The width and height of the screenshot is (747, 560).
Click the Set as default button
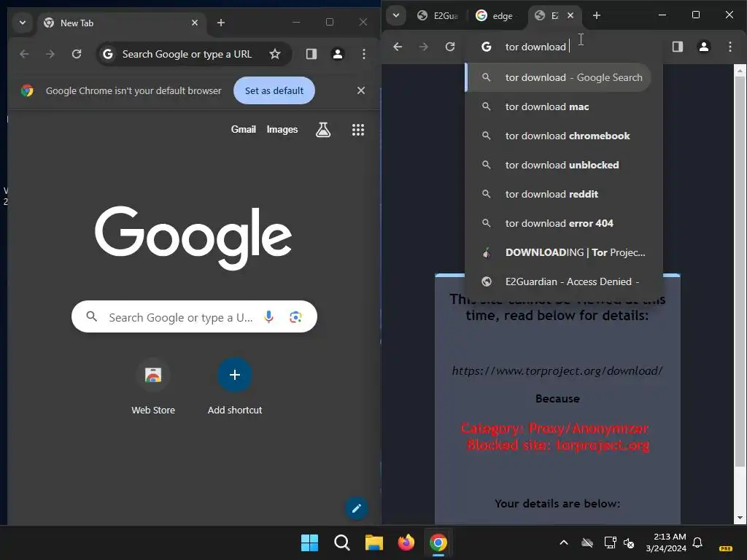pyautogui.click(x=274, y=90)
